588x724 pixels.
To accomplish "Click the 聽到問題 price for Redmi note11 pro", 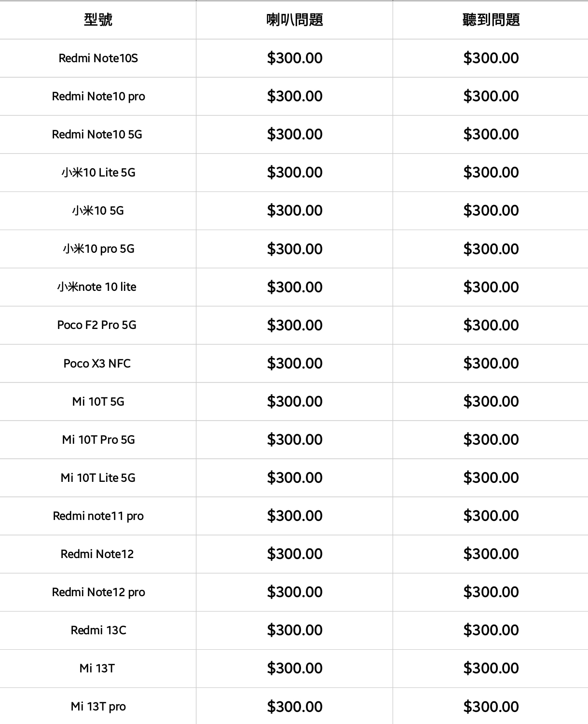I will point(491,516).
